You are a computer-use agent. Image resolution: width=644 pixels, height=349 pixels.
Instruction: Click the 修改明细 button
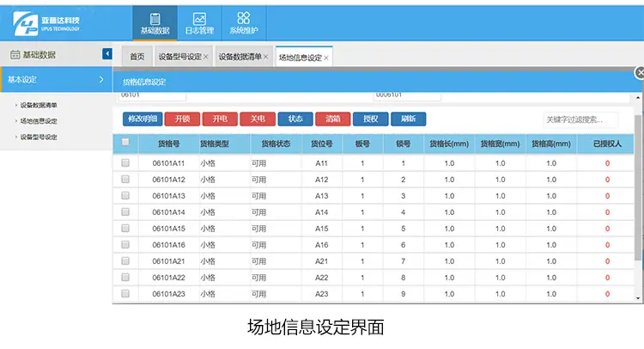pyautogui.click(x=143, y=119)
